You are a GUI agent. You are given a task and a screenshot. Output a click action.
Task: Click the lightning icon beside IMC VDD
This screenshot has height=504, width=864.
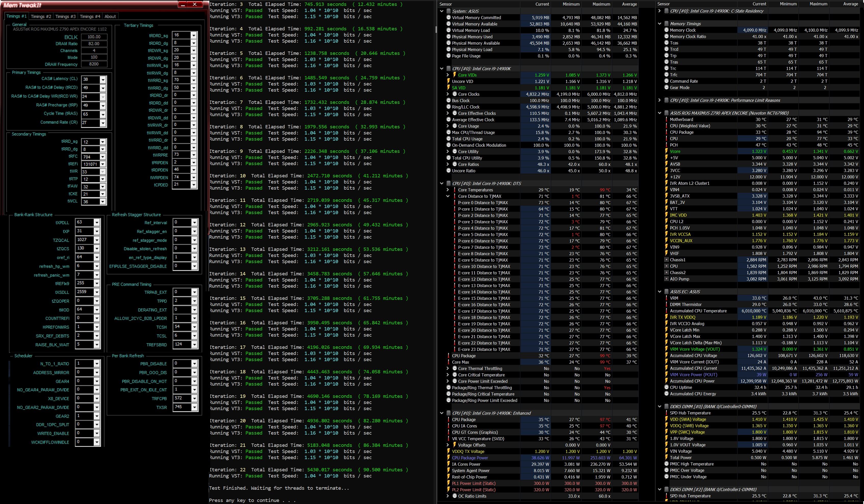(666, 215)
